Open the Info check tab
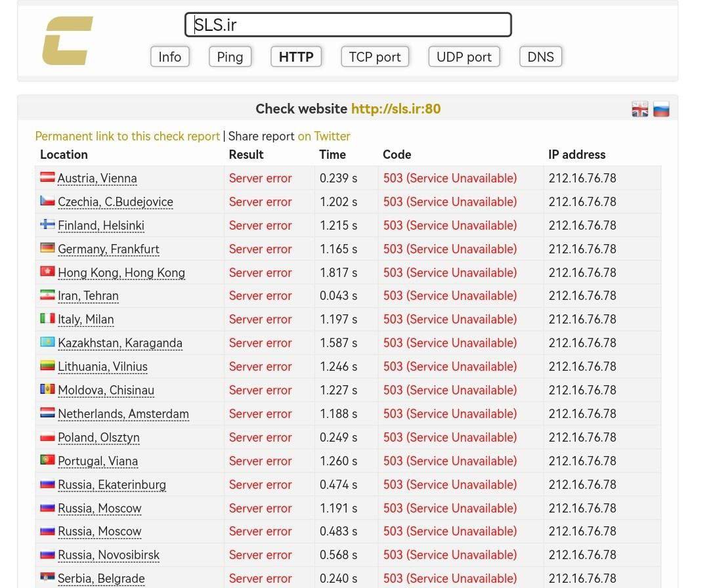The height and width of the screenshot is (588, 709). [169, 57]
